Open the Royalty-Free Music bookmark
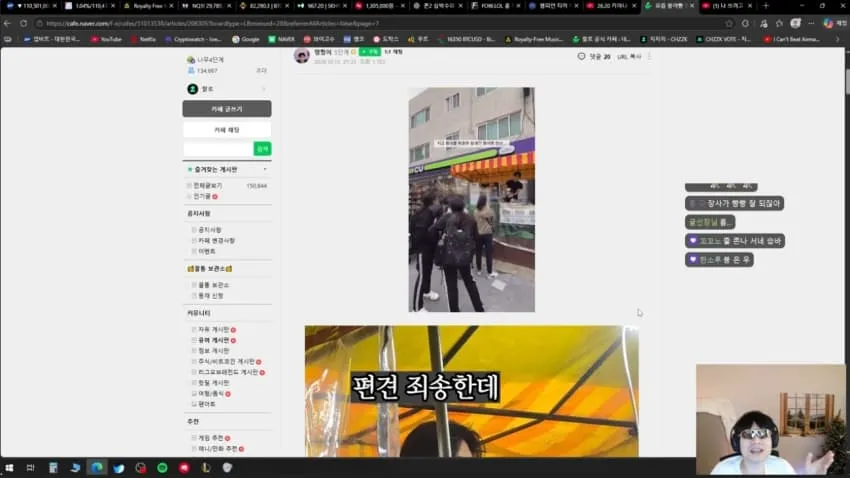Viewport: 850px width, 478px height. [534, 39]
